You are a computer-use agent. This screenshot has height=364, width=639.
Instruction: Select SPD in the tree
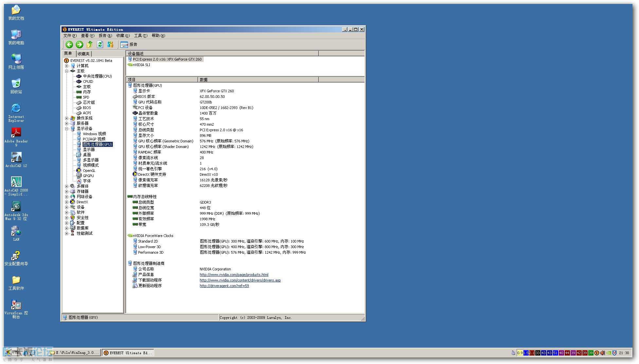86,97
